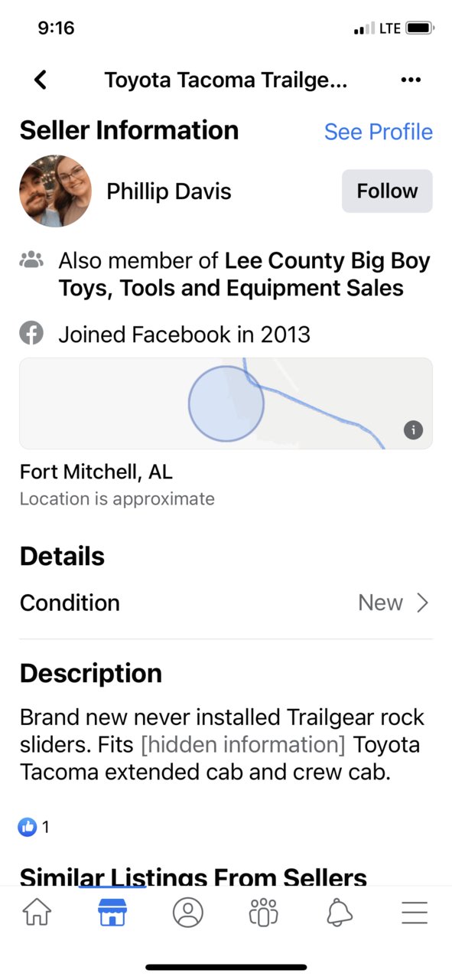Tap the blue like reaction icon
The image size is (452, 980).
coord(28,827)
